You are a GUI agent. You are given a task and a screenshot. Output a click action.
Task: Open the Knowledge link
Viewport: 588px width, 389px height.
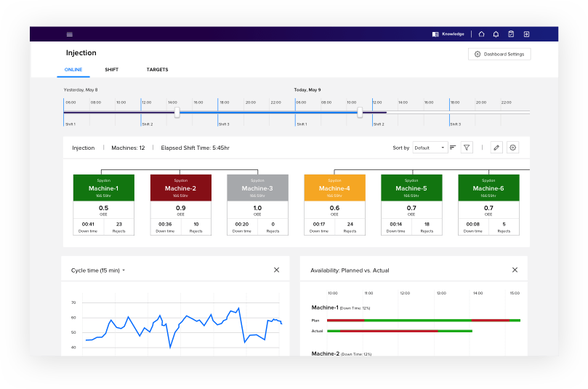(x=448, y=34)
